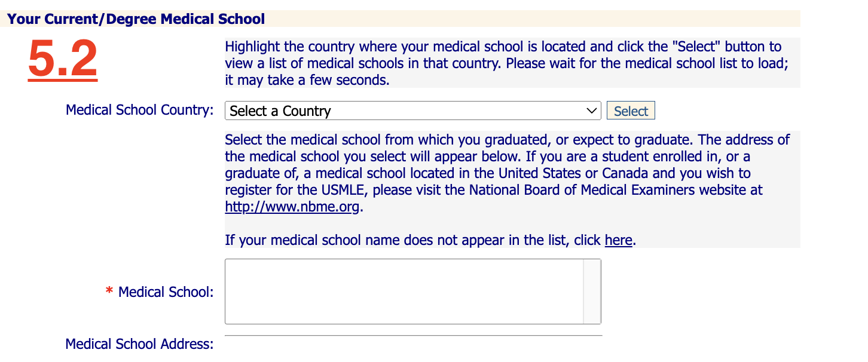Open the http://www.nbme.org link
This screenshot has width=868, height=362.
(292, 207)
